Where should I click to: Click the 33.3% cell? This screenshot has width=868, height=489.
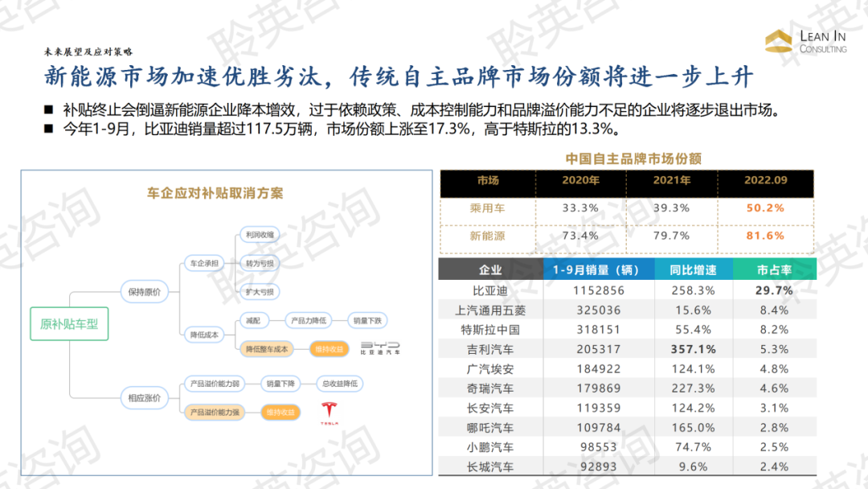(581, 208)
